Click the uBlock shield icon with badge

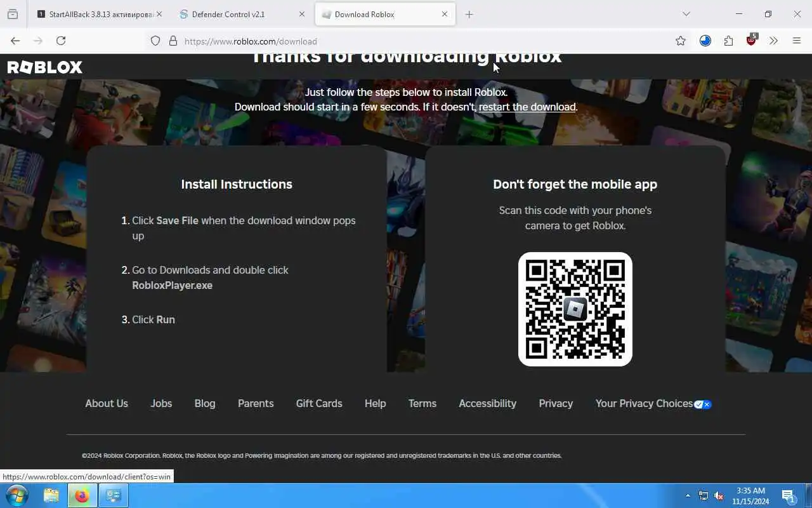coord(752,40)
